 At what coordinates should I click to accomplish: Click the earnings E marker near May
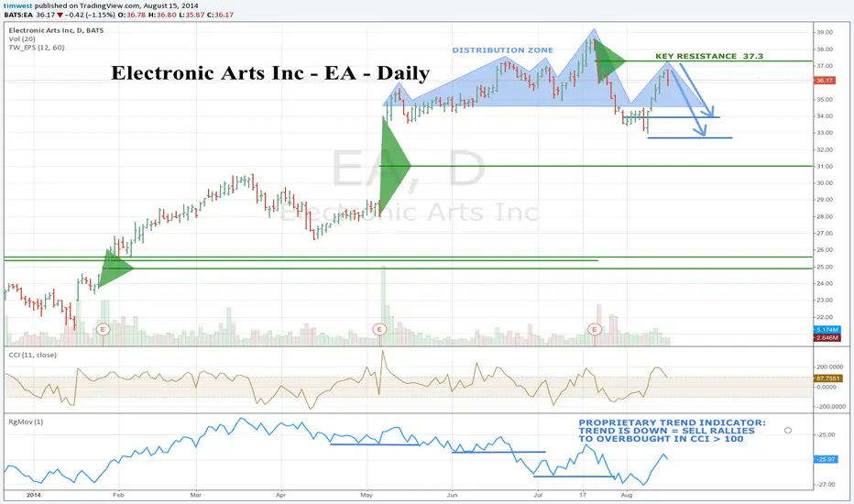click(x=379, y=329)
